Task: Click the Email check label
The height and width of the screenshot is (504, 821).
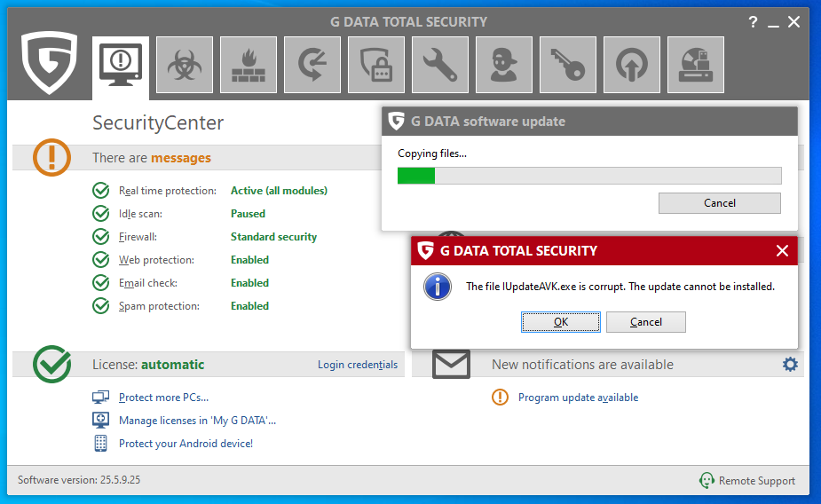Action: (148, 283)
